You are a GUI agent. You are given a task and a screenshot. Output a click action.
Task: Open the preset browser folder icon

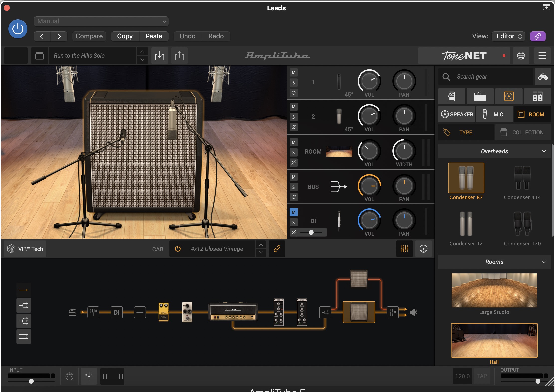click(x=39, y=55)
